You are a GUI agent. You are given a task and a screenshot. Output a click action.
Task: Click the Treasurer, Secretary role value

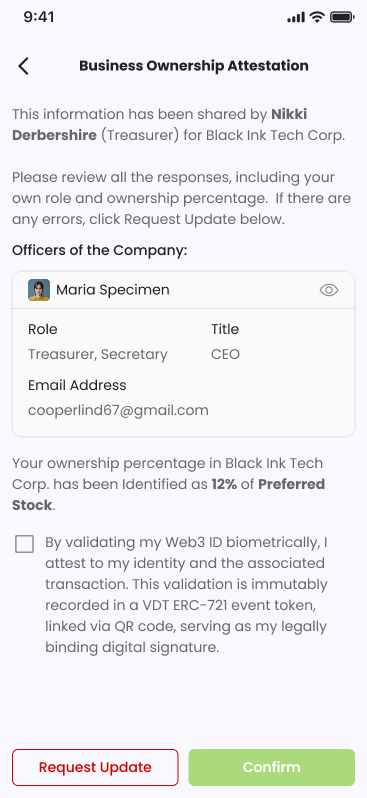(98, 354)
